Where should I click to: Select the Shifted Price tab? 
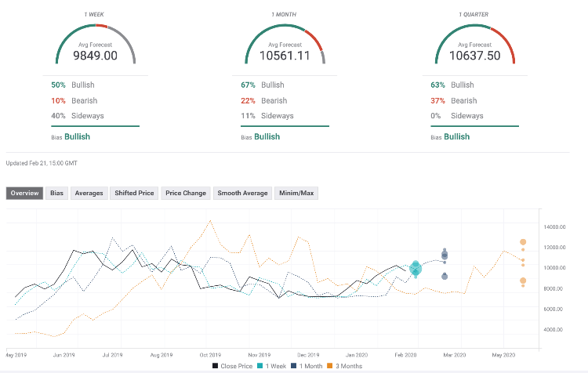point(135,193)
